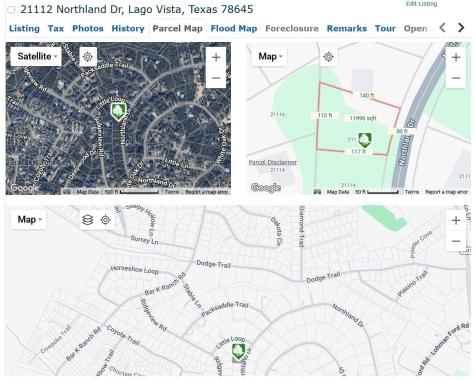Click the Coyote Trail label on bottom map
475x380 pixels.
[123, 335]
